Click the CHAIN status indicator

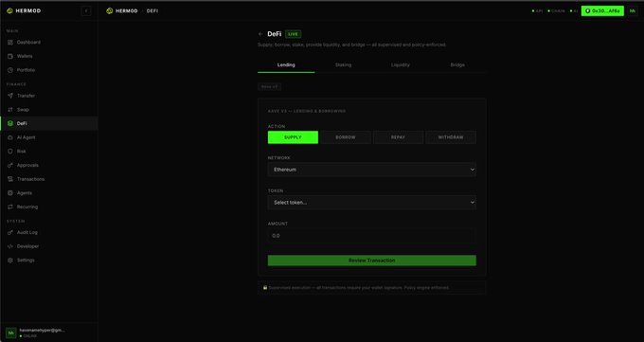point(557,11)
